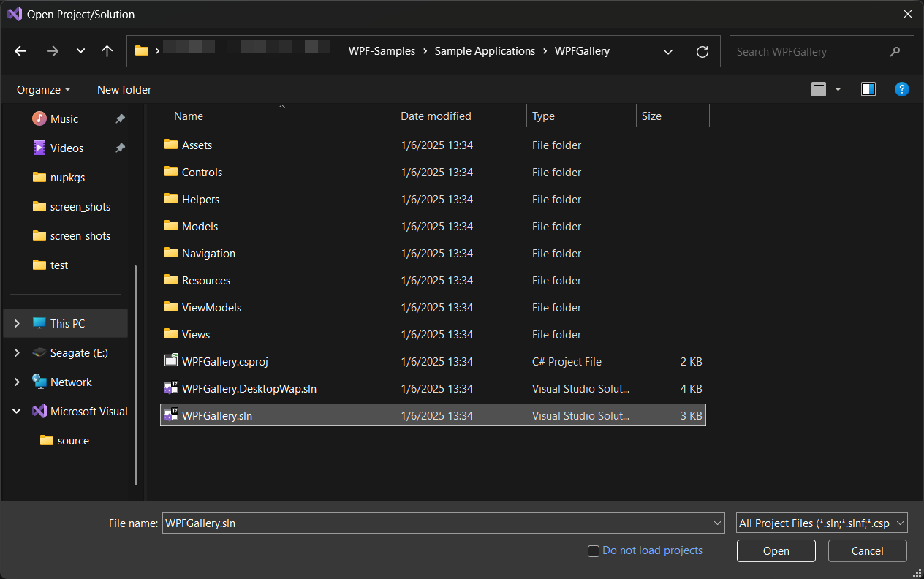Select WPF-Samples in address breadcrumb

click(x=382, y=51)
